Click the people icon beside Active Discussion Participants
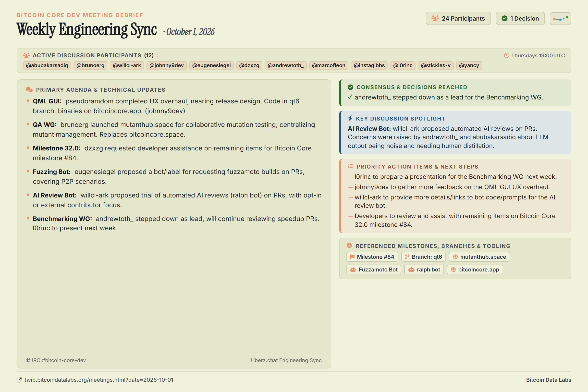588x392 pixels. pyautogui.click(x=26, y=55)
